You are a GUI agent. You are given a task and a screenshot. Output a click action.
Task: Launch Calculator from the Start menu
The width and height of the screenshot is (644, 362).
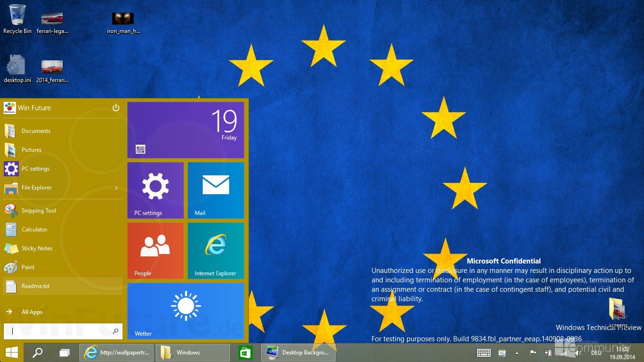pyautogui.click(x=63, y=230)
